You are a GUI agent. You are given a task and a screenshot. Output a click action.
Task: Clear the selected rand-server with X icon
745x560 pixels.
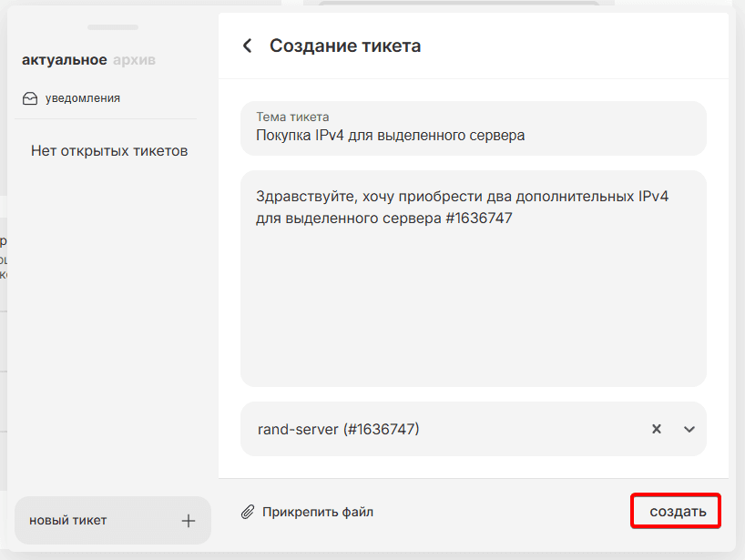point(656,429)
